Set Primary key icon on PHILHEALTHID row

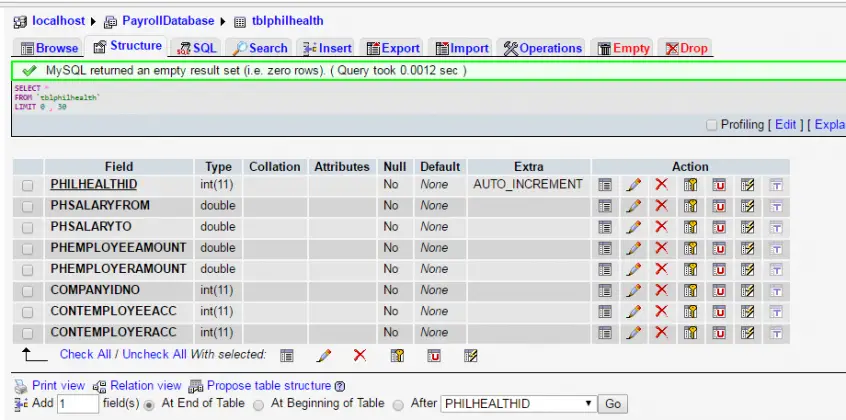coord(690,184)
